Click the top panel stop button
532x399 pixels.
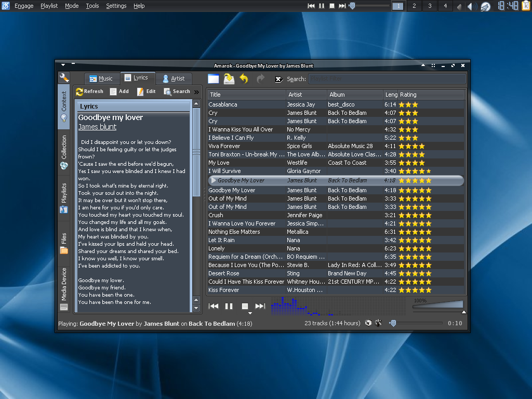pos(332,6)
